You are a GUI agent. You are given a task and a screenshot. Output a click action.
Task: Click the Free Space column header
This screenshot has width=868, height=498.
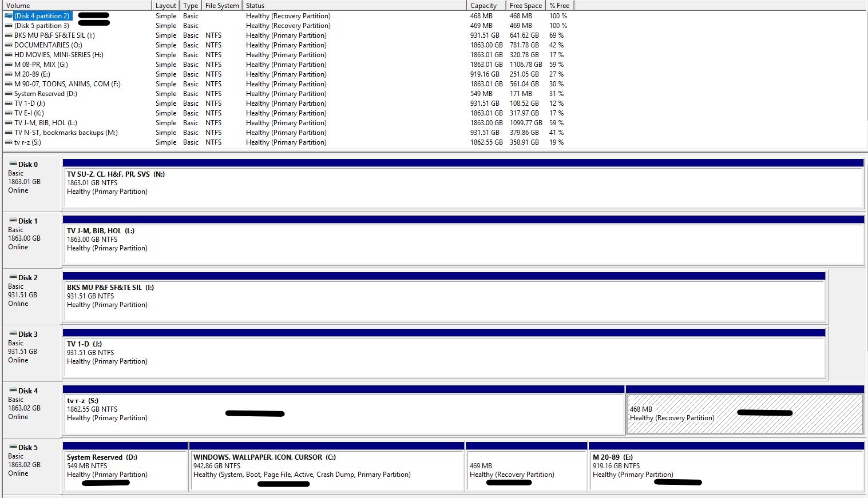pos(526,6)
